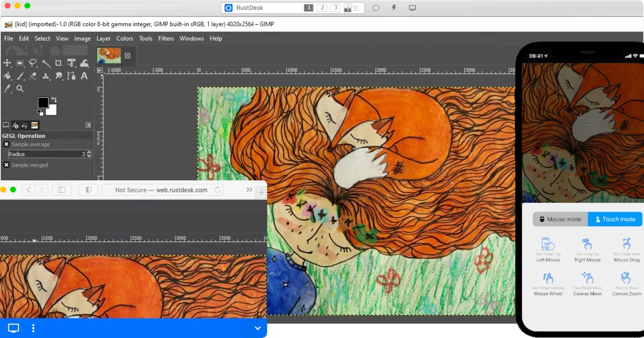Choose the Zoom magnifier tool
Viewport: 644px width, 338px height.
[x=20, y=89]
